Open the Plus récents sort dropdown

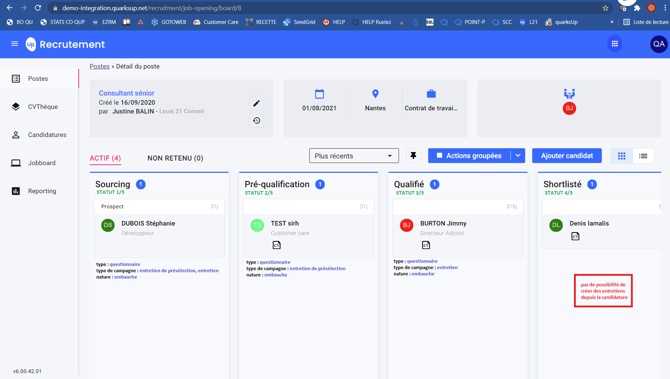point(354,156)
